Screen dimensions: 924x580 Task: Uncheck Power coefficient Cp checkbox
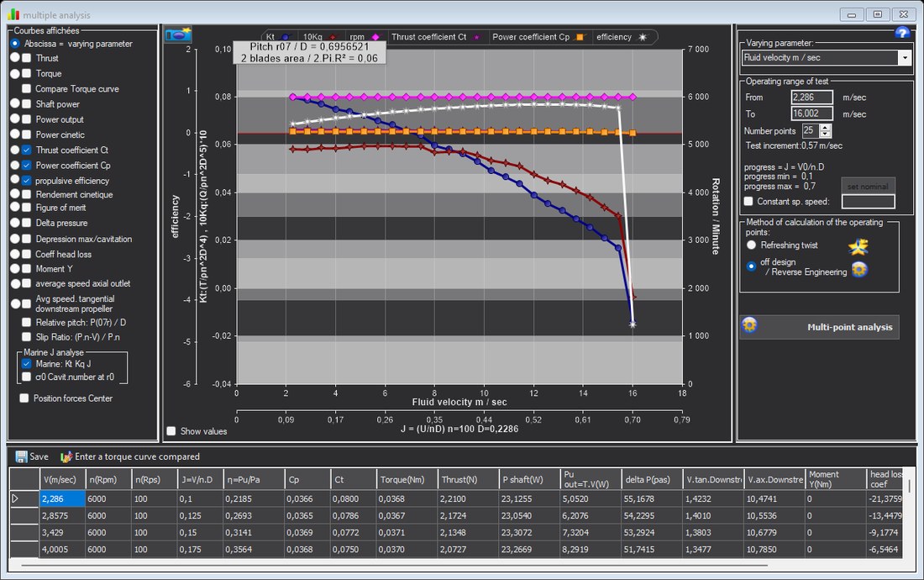[27, 165]
